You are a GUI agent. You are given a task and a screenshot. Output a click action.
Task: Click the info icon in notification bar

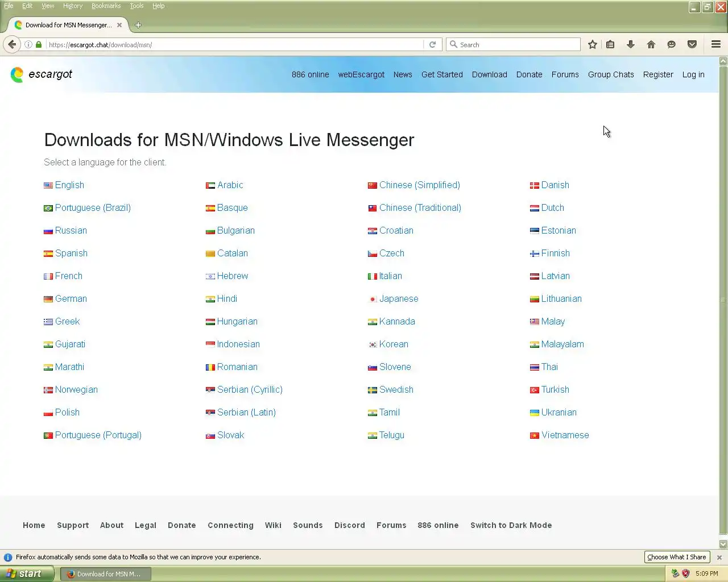(x=8, y=558)
